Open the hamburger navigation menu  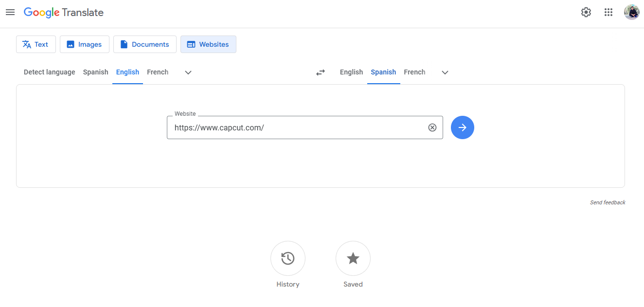point(10,12)
